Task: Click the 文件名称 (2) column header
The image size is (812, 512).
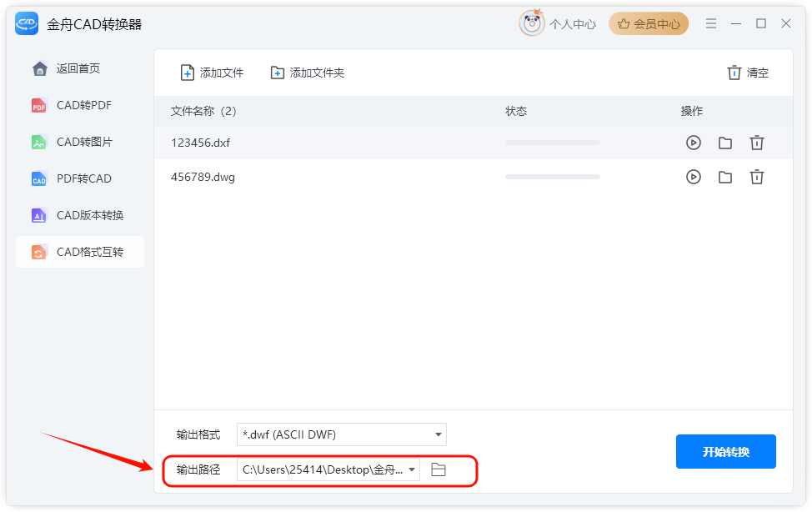Action: [203, 111]
